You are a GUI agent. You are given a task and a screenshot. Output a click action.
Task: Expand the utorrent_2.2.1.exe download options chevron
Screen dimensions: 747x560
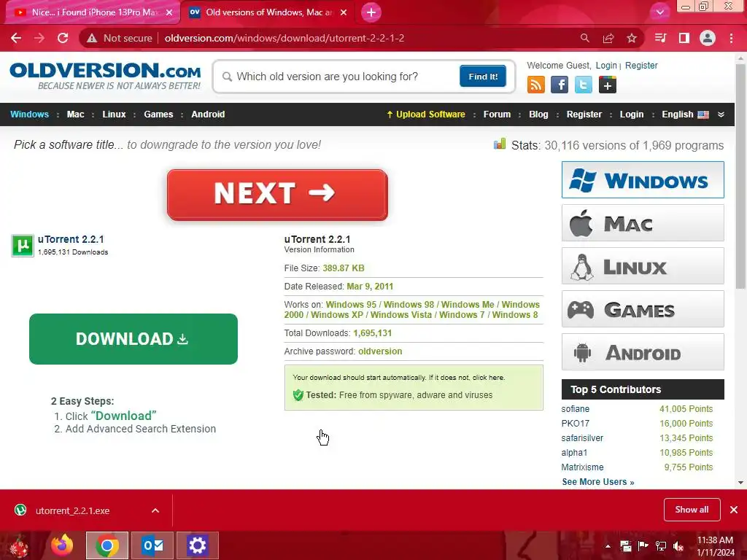[155, 510]
